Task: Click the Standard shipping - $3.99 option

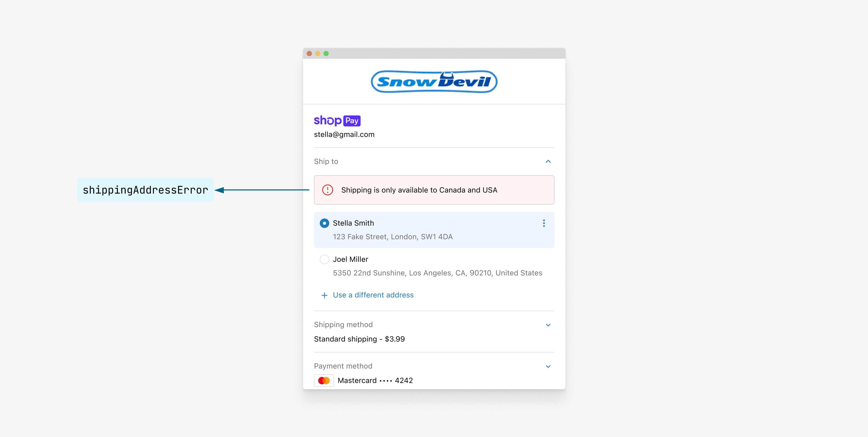Action: 359,339
